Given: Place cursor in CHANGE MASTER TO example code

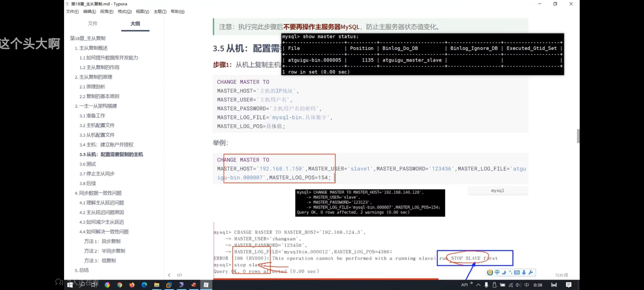Looking at the screenshot, I should tap(371, 169).
